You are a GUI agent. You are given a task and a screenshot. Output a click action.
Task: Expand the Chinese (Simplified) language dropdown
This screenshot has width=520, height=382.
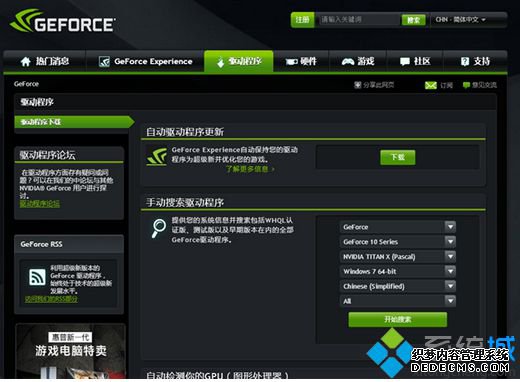click(x=398, y=286)
